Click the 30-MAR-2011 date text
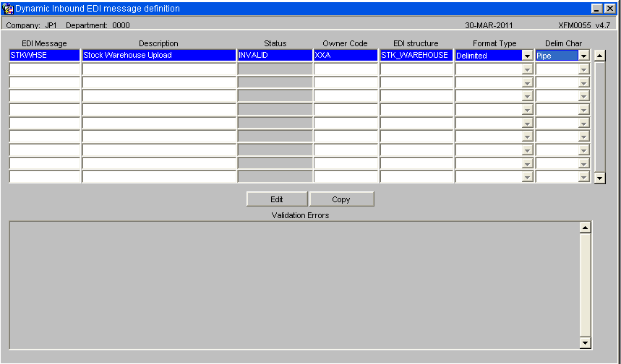621x364 pixels. (x=489, y=25)
